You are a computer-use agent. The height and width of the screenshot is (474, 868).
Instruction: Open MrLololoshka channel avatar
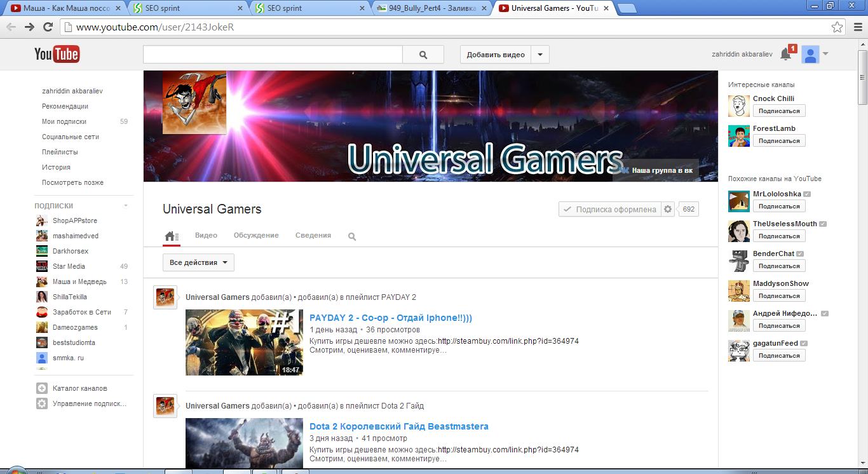(739, 201)
